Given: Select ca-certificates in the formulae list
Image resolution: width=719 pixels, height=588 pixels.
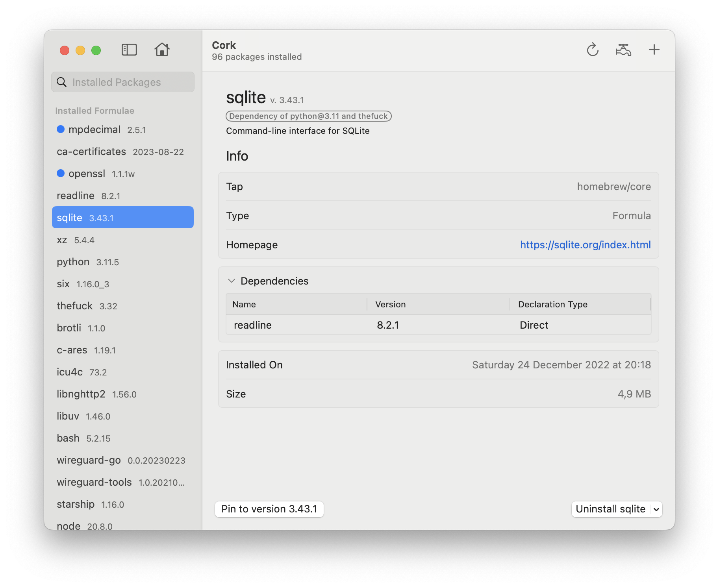Looking at the screenshot, I should point(123,152).
